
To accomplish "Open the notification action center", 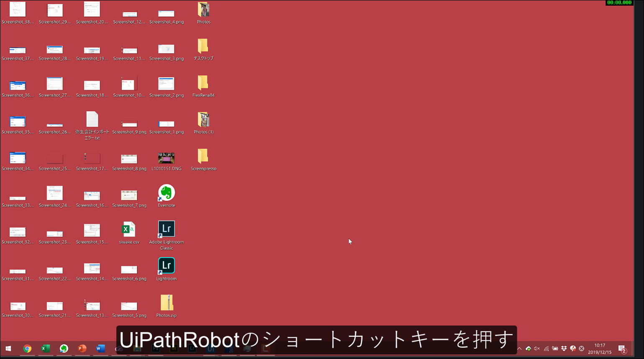I will click(622, 349).
